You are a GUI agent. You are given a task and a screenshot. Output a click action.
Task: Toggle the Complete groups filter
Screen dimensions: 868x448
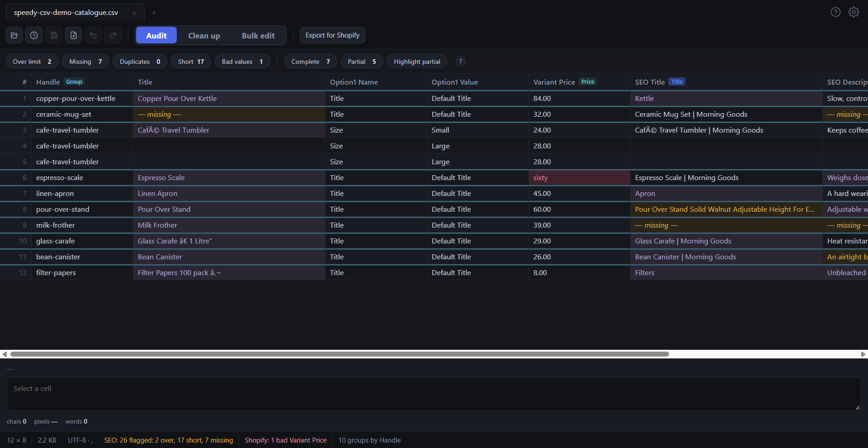click(x=311, y=62)
